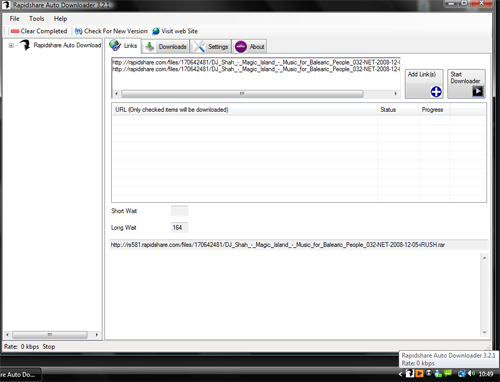The image size is (500, 382).
Task: Click Check For New Version
Action: click(111, 31)
